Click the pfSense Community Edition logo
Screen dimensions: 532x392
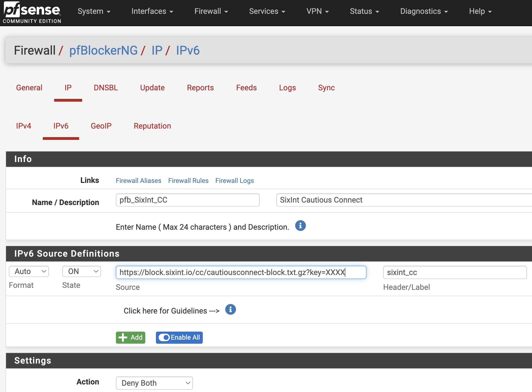click(32, 13)
